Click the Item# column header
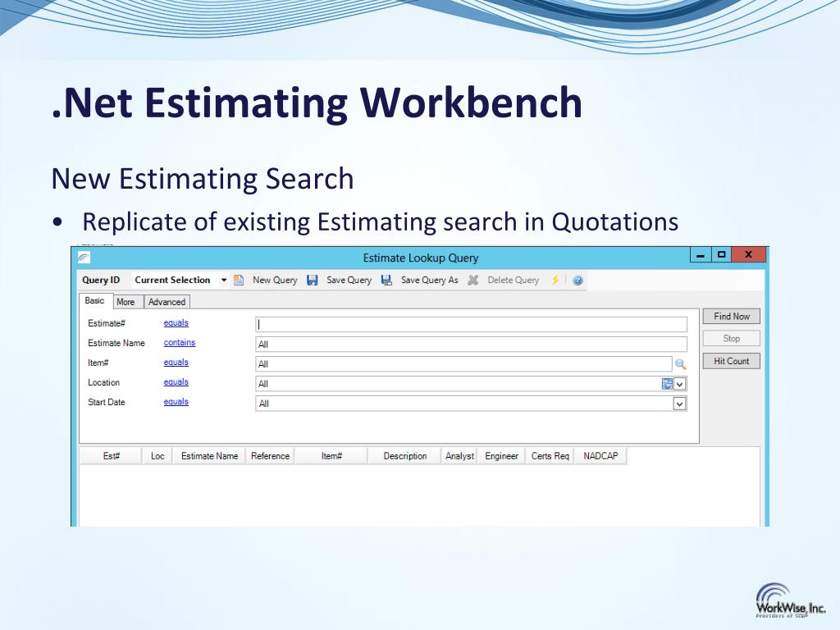This screenshot has width=840, height=630. click(331, 456)
